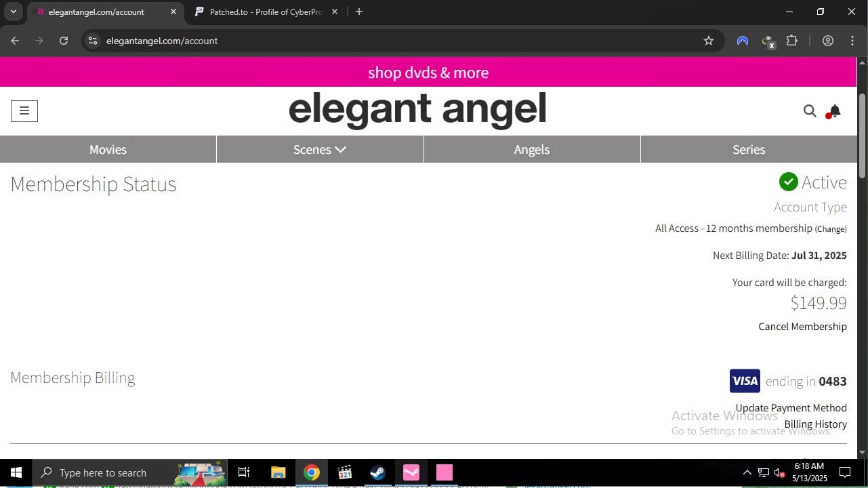Open Chrome profile avatar icon
868x488 pixels.
coord(828,41)
